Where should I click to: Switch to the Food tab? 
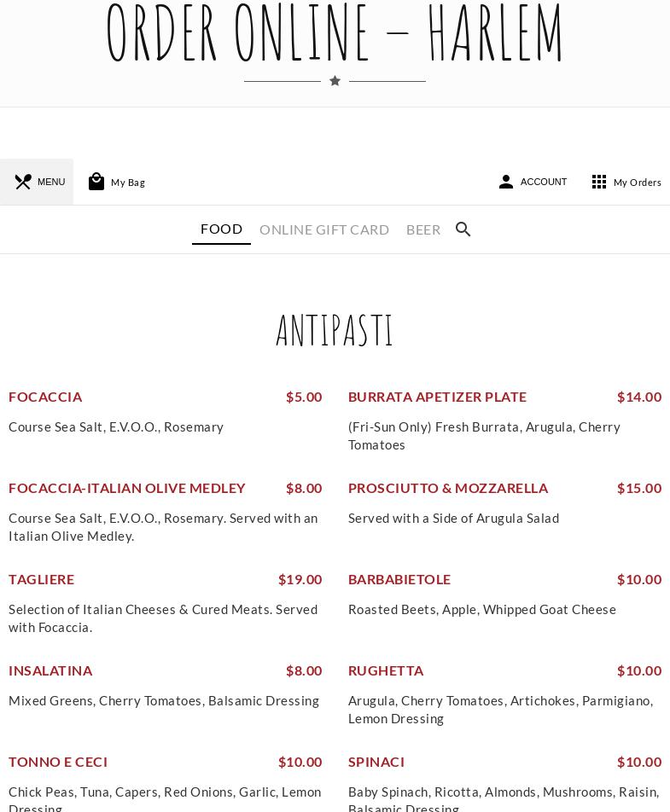coord(221,229)
